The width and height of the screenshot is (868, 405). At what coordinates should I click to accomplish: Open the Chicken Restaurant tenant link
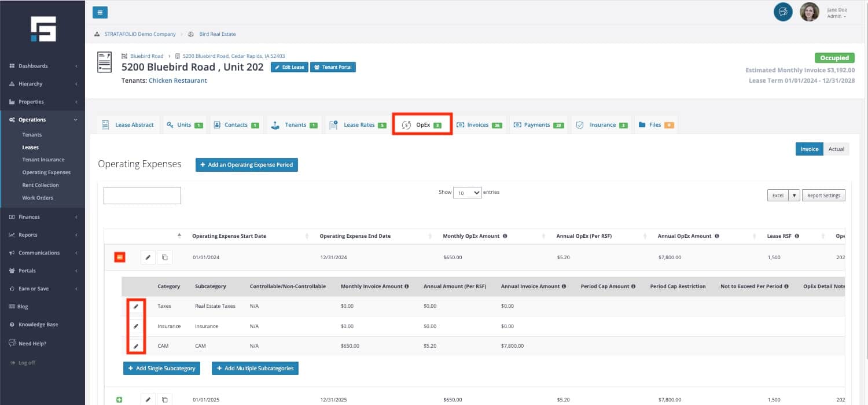178,80
